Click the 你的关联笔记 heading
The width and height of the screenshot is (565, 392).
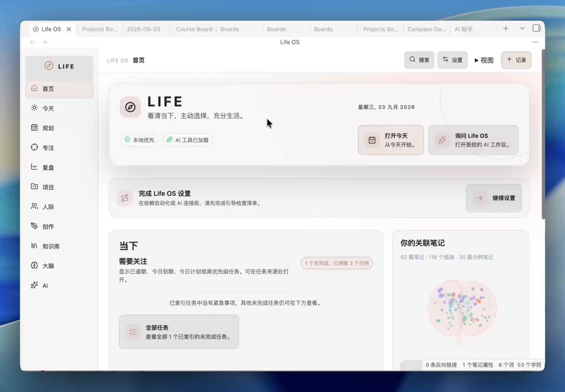[x=423, y=243]
